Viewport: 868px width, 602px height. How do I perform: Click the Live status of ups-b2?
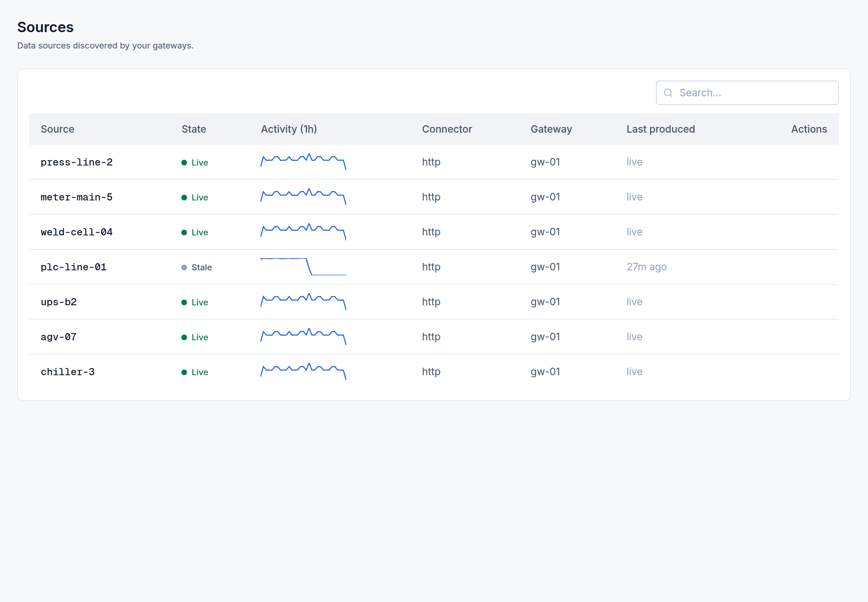tap(195, 302)
